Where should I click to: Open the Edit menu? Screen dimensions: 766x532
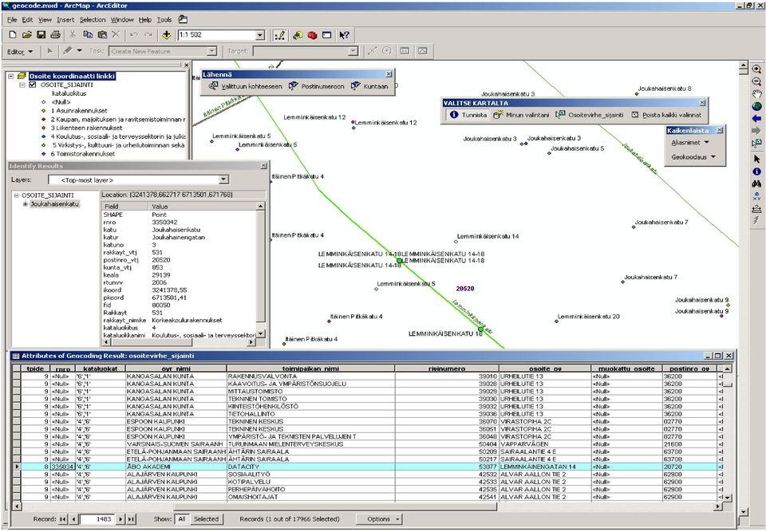tap(27, 19)
